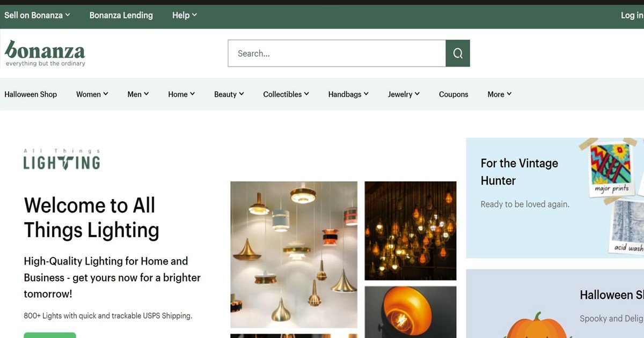
Task: Expand the Jewelry category menu
Action: [404, 94]
